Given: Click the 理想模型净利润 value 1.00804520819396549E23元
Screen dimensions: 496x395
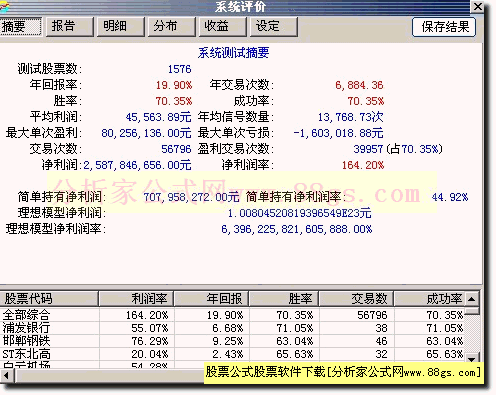Looking at the screenshot, I should tap(299, 213).
